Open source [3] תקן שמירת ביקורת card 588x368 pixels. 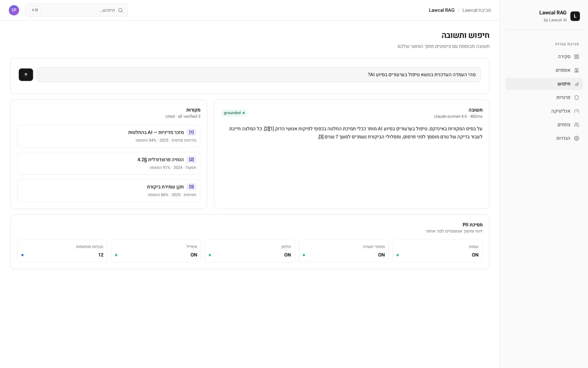click(109, 191)
